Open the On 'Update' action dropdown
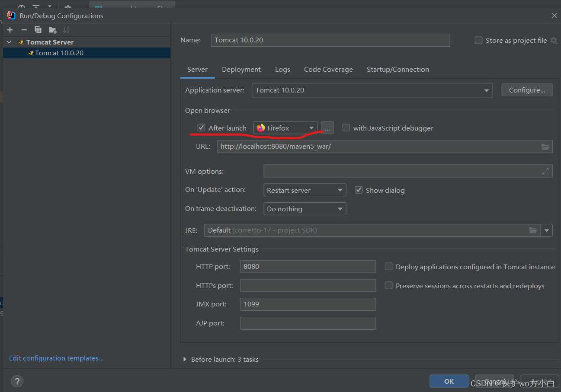This screenshot has height=392, width=561. coord(305,190)
